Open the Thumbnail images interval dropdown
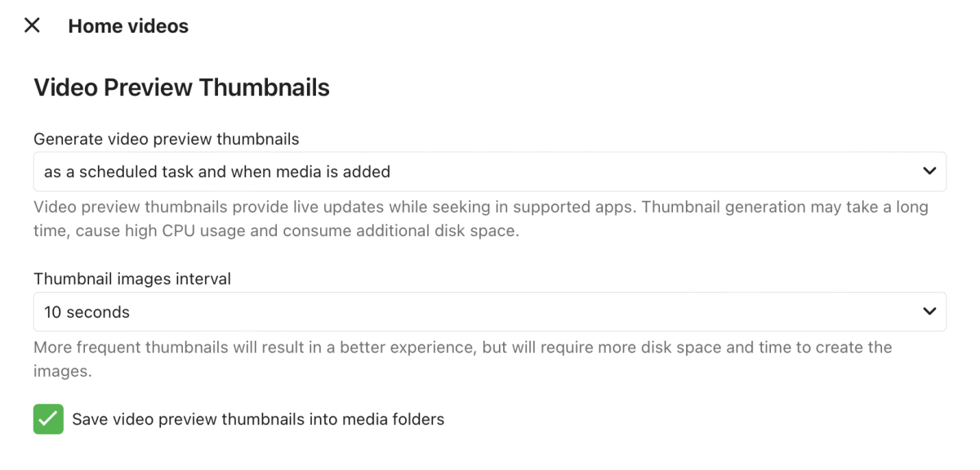 (489, 311)
